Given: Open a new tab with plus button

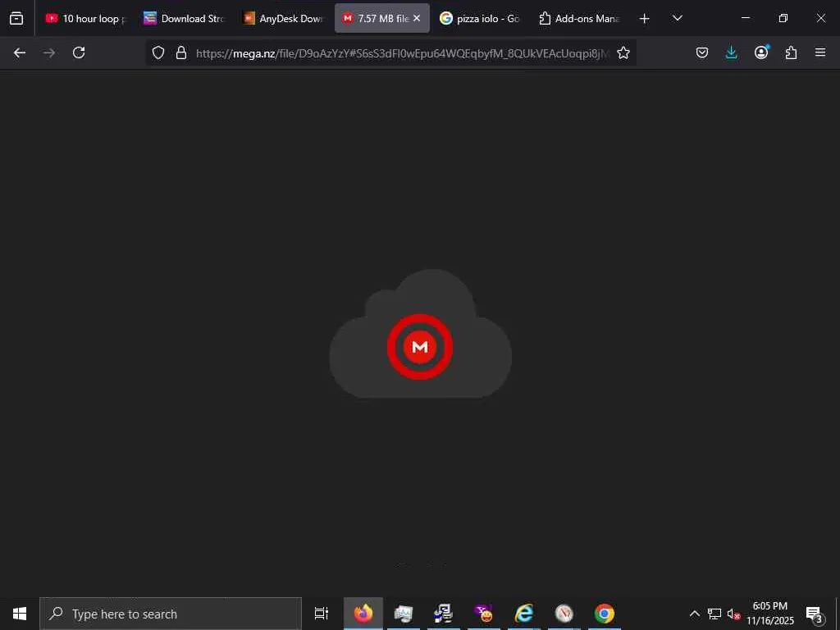Looking at the screenshot, I should click(645, 19).
